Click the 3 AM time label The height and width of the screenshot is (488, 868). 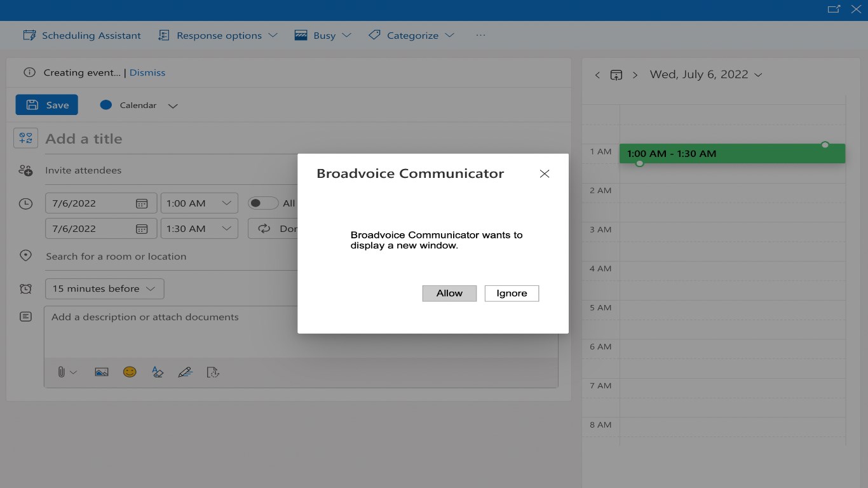coord(600,229)
